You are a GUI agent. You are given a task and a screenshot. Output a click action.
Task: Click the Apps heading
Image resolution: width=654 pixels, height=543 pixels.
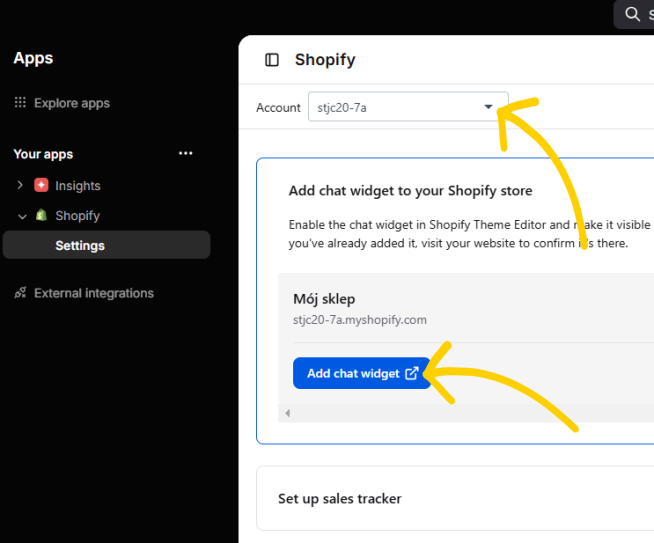[x=33, y=58]
